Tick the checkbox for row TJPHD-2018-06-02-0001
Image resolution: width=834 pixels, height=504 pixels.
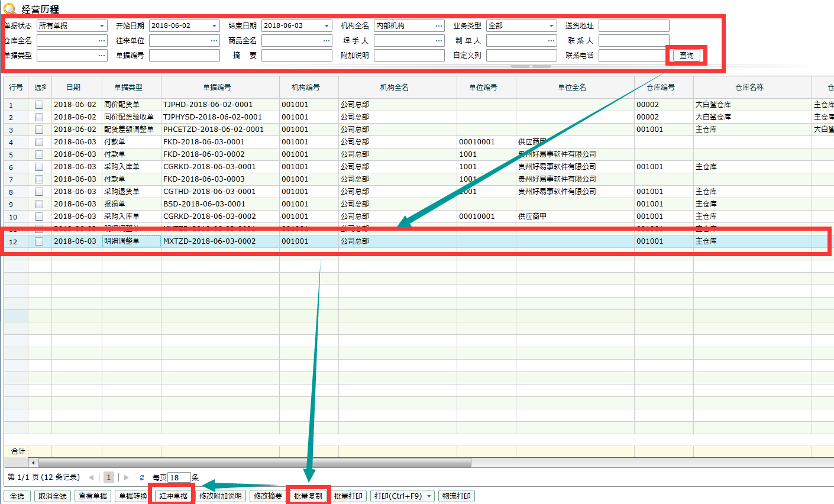click(39, 105)
